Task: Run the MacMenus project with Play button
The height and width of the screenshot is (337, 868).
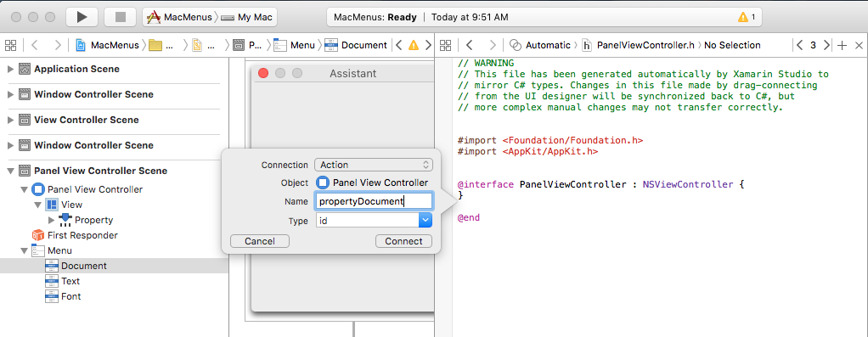Action: [x=82, y=17]
